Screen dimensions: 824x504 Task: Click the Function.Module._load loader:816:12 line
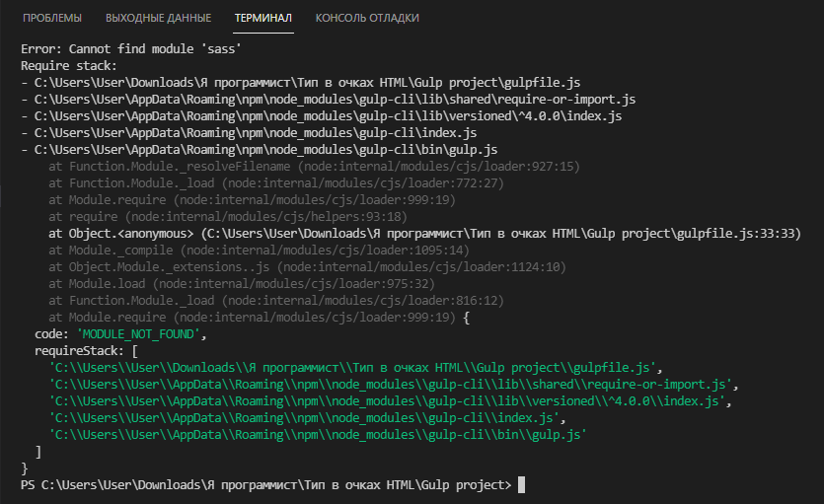[276, 301]
